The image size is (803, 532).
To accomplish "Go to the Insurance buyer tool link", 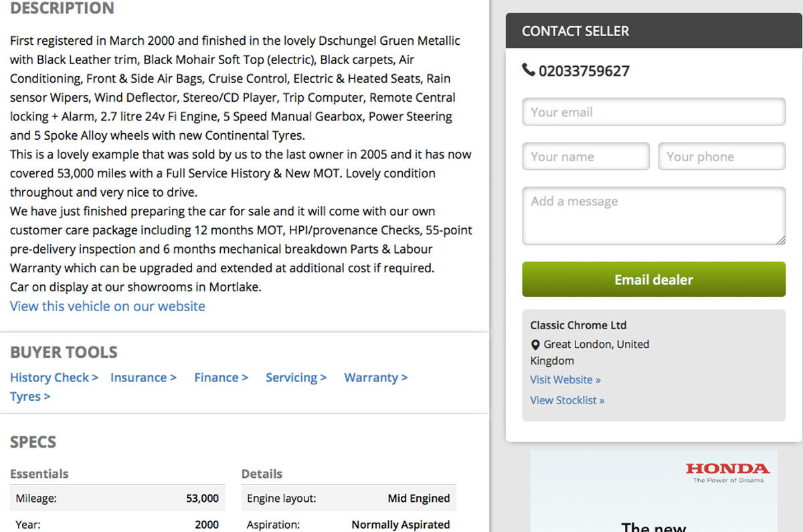I will coord(143,377).
